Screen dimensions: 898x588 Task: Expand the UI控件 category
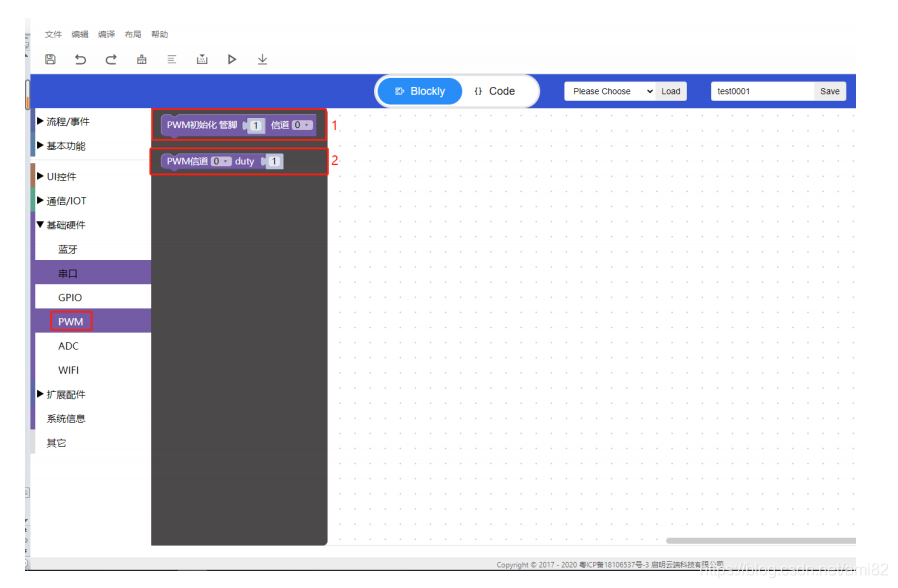click(92, 176)
